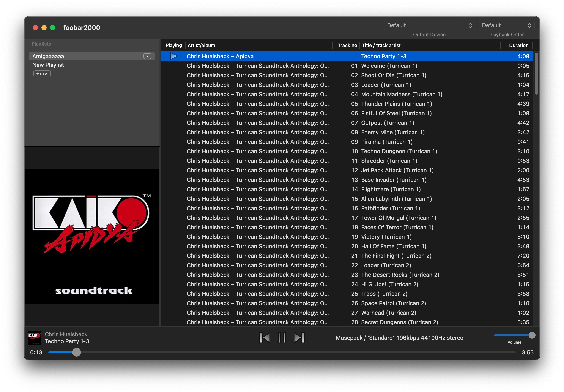Select track Jet Pack Attack (Turrican 1)
The image size is (564, 392).
[347, 170]
